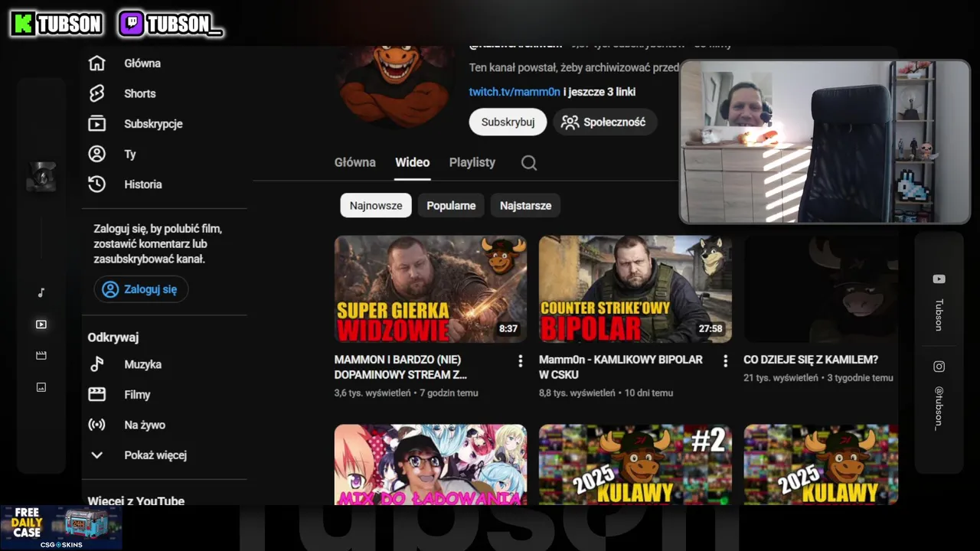This screenshot has height=551, width=980.
Task: Open Subskrypcje icon in sidebar
Action: [x=96, y=123]
